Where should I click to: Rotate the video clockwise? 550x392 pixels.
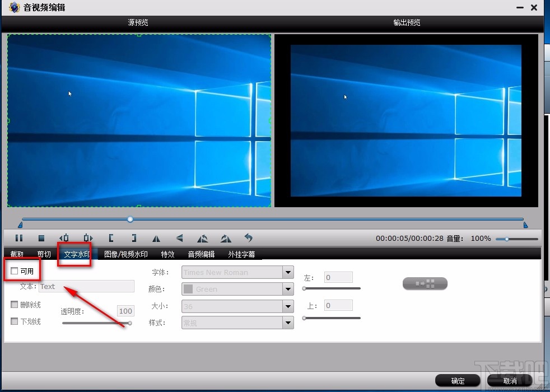[x=226, y=239]
